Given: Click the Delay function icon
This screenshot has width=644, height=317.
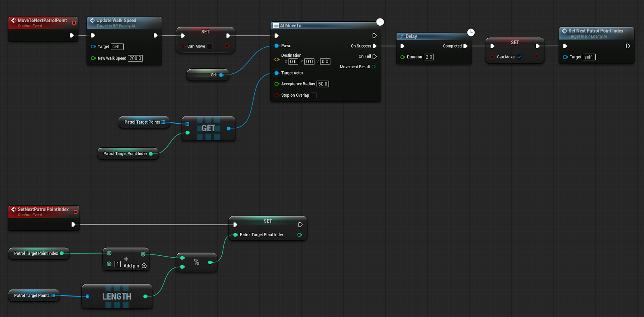Looking at the screenshot, I should pyautogui.click(x=402, y=36).
